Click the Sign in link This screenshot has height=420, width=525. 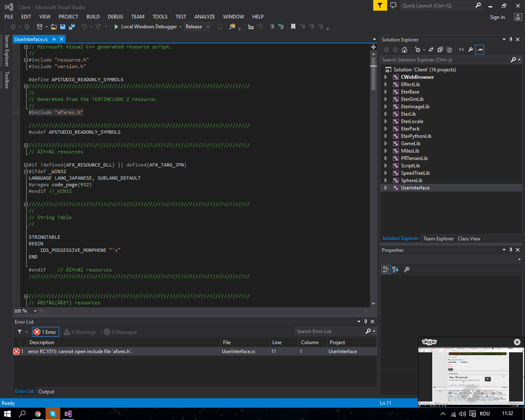[x=497, y=17]
